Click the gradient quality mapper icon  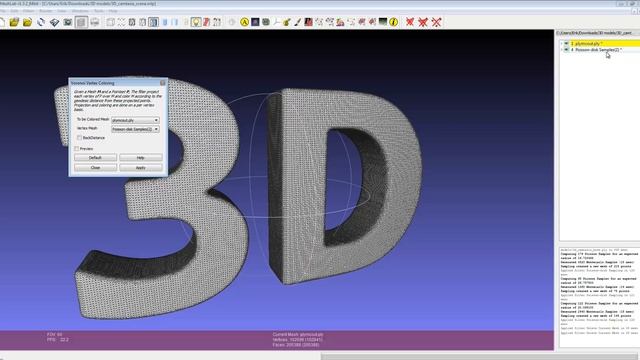pos(383,22)
